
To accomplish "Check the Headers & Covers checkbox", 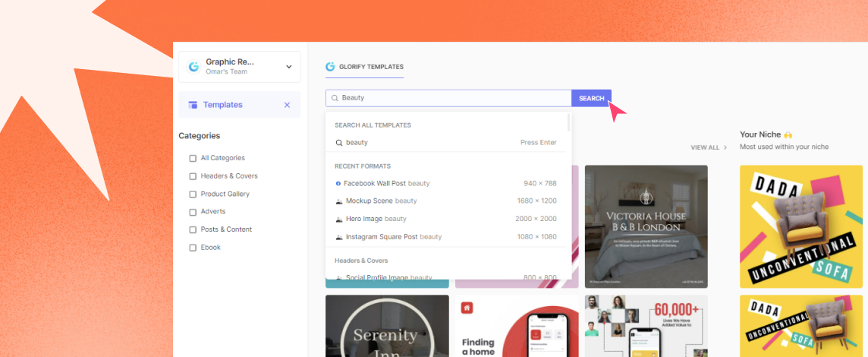I will (x=193, y=176).
